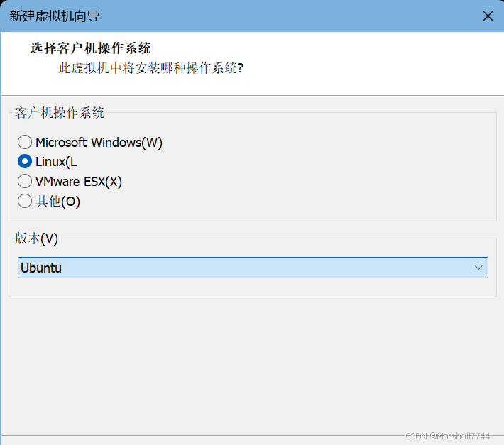This screenshot has width=504, height=445.
Task: Choose the VMware ESX(X) option
Action: [25, 181]
